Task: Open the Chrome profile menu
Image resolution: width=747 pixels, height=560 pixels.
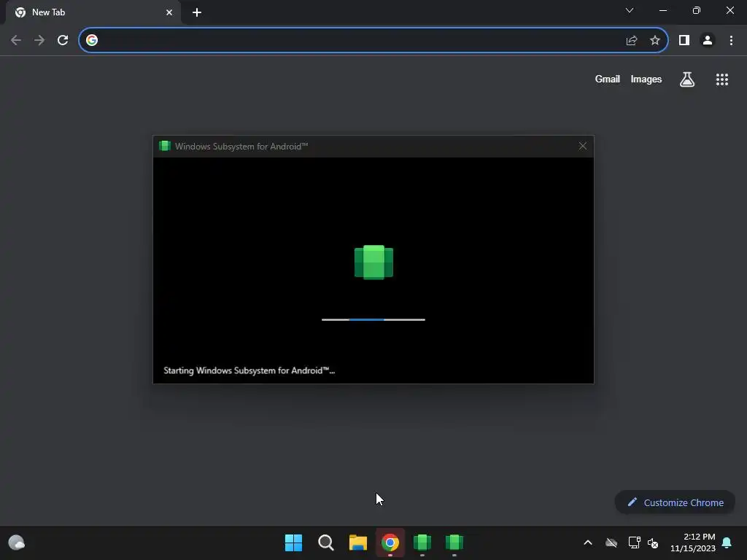Action: (x=708, y=41)
